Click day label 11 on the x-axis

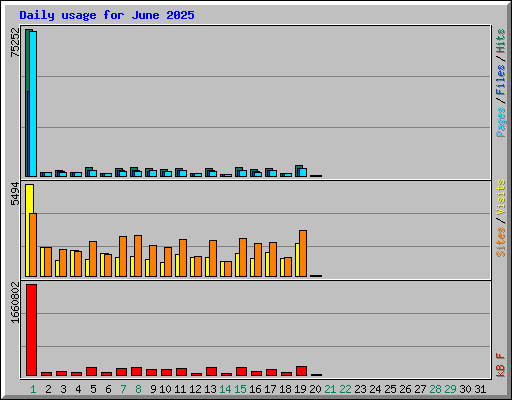click(180, 389)
